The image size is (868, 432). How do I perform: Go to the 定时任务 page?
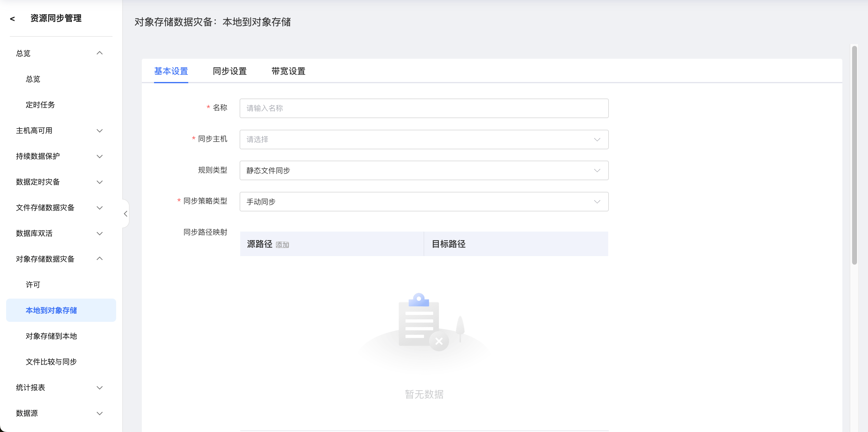[x=40, y=105]
